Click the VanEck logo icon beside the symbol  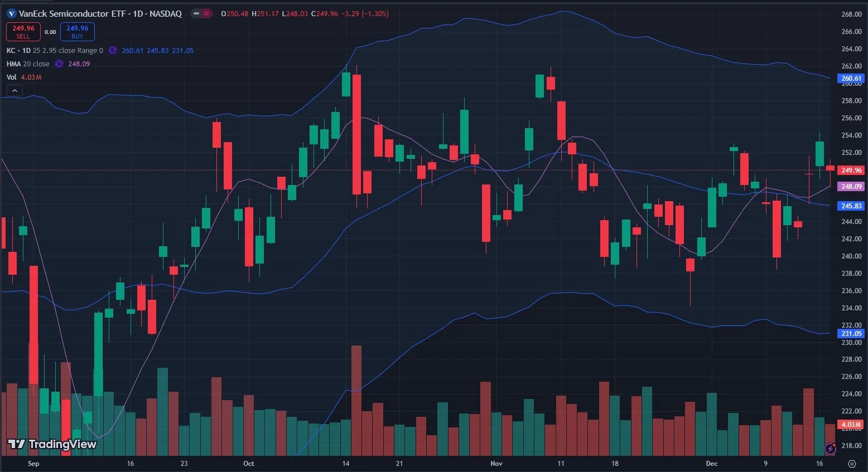12,13
